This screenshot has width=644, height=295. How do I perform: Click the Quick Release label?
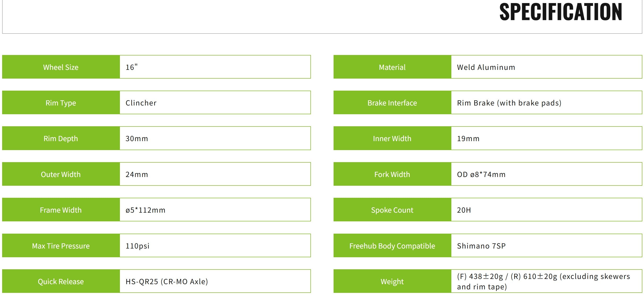tap(61, 282)
